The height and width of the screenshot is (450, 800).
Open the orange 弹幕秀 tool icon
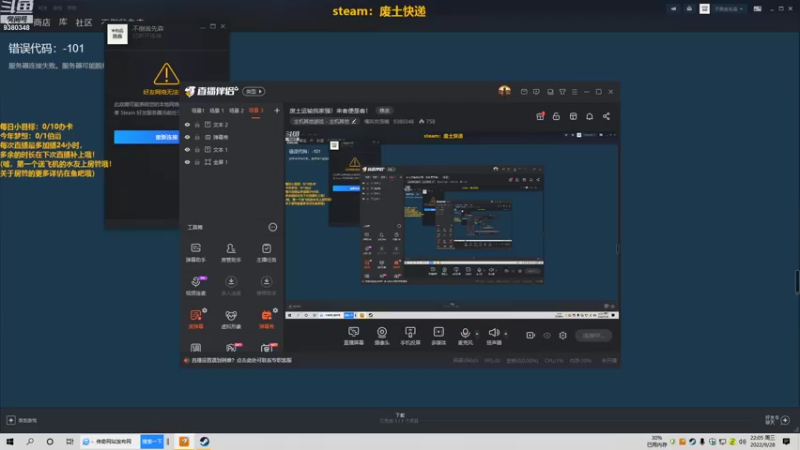266,319
